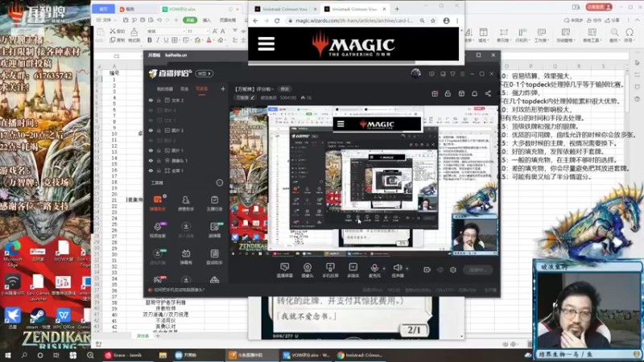This screenshot has width=644, height=362.
Task: Expand the speaker options arrow
Action: pos(407,269)
